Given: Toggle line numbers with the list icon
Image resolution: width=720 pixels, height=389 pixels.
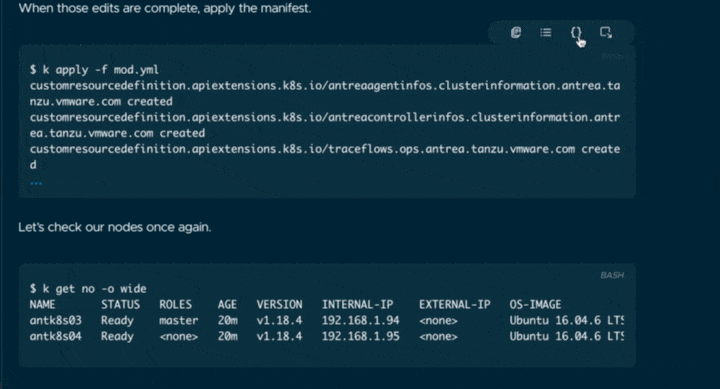Looking at the screenshot, I should click(x=546, y=33).
